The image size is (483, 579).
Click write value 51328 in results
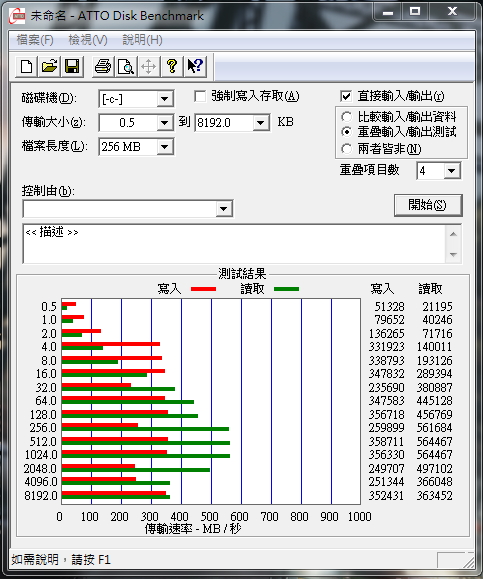(390, 307)
